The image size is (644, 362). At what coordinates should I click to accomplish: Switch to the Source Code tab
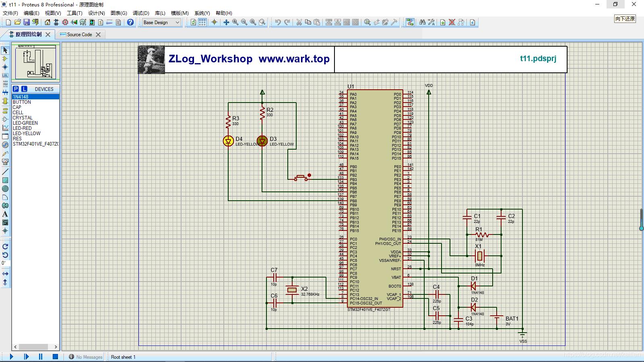(x=79, y=35)
